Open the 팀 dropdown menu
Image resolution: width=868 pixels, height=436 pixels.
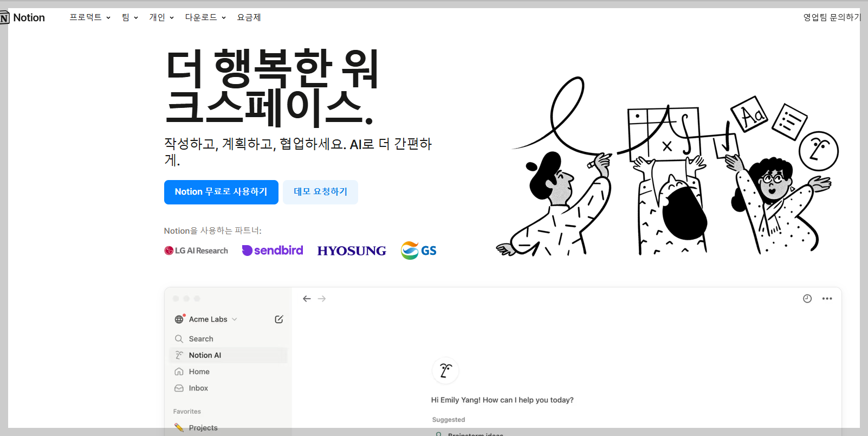pyautogui.click(x=130, y=17)
